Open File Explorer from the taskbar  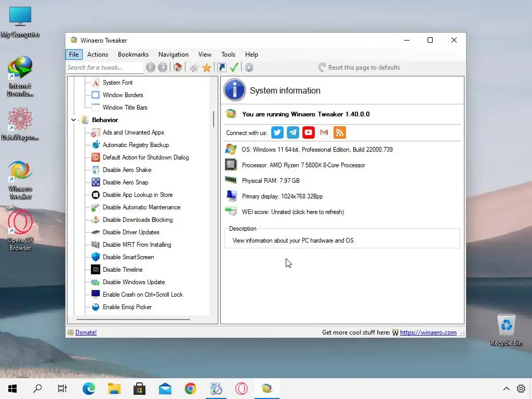[114, 389]
